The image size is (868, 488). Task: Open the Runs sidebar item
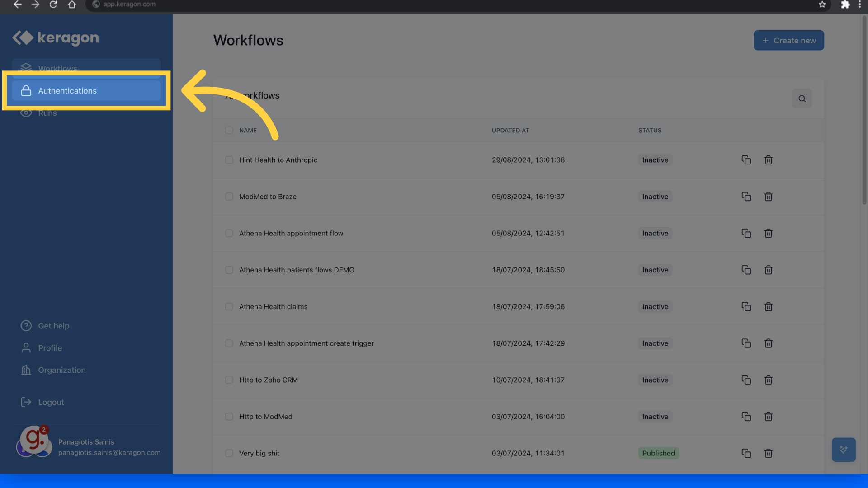[x=47, y=113]
